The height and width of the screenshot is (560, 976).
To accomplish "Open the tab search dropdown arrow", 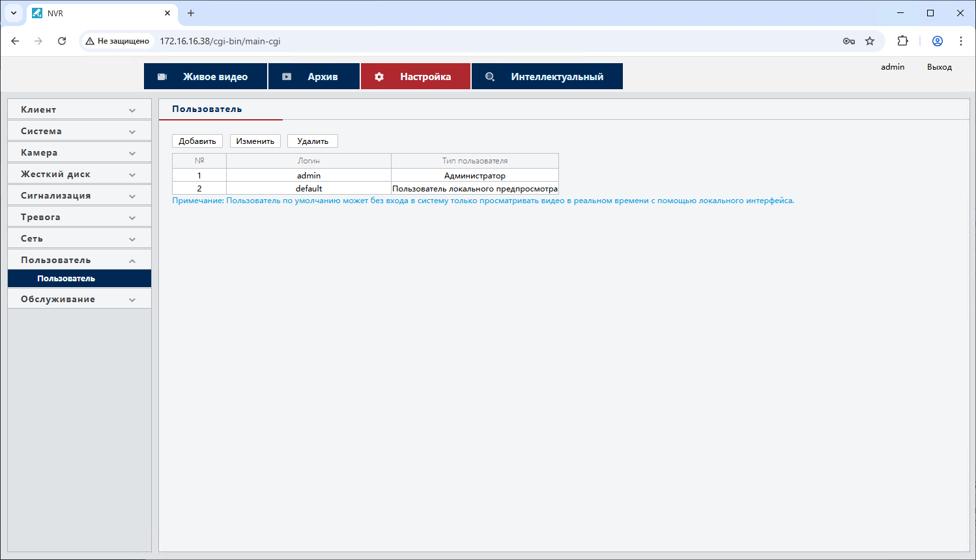I will (x=13, y=13).
